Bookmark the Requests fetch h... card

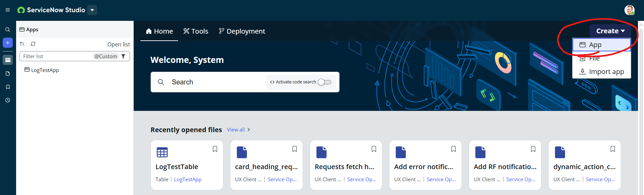(374, 149)
